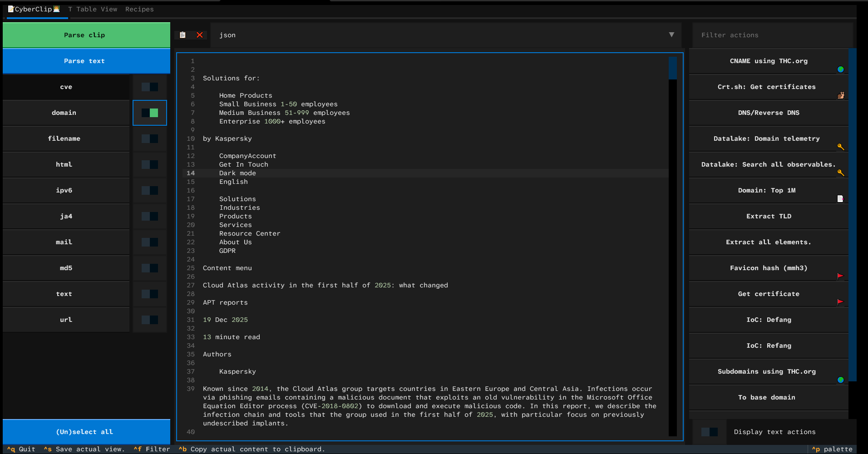868x454 pixels.
Task: Open the Recipes tab
Action: pos(139,9)
